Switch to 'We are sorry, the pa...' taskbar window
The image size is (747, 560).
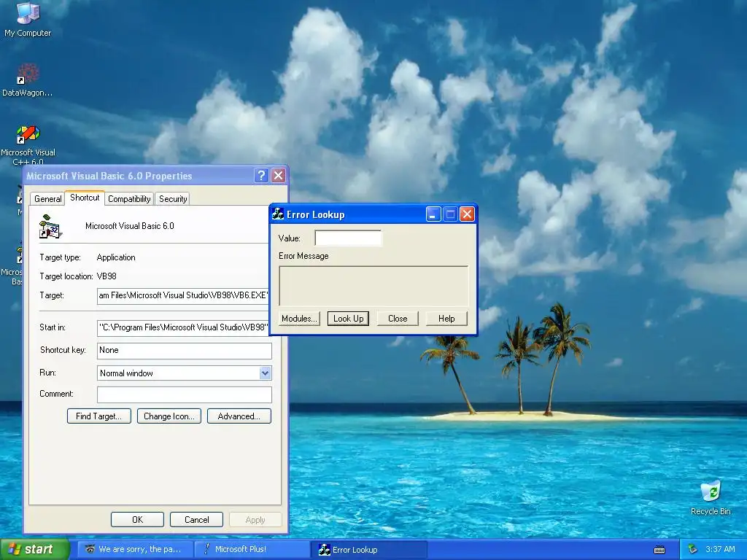pos(135,550)
